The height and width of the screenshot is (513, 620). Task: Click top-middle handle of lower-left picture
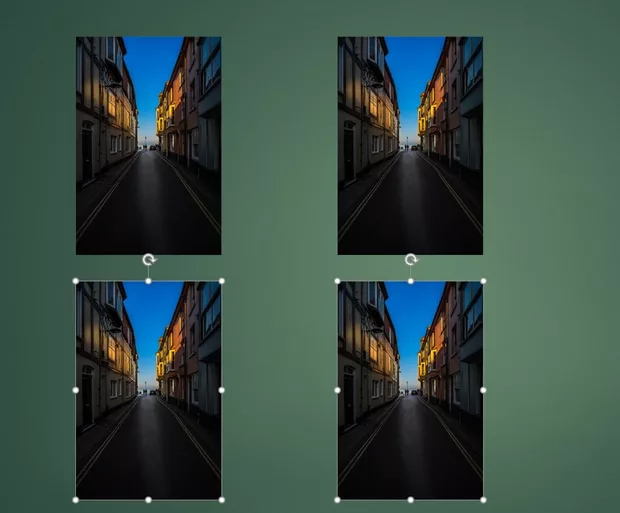click(x=148, y=281)
